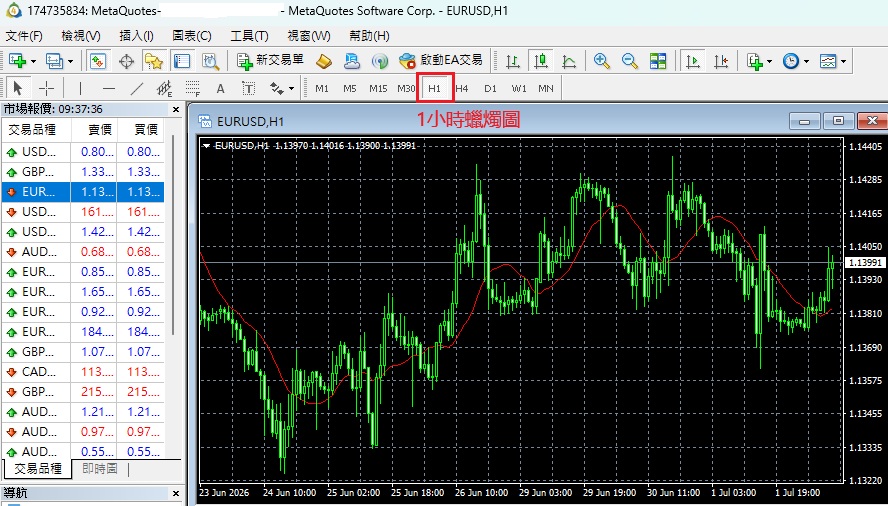888x506 pixels.
Task: Toggle the Navigator folder-star icon
Action: tap(153, 61)
